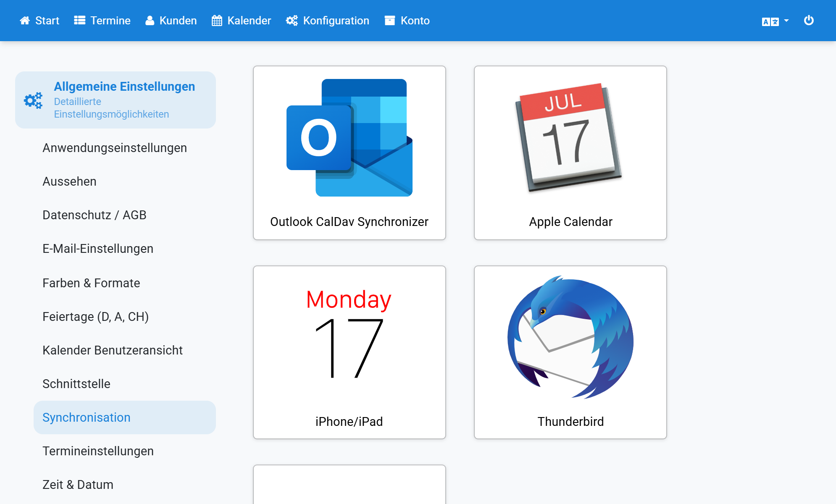Viewport: 836px width, 504px height.
Task: Open the Kalender menu item
Action: click(242, 21)
